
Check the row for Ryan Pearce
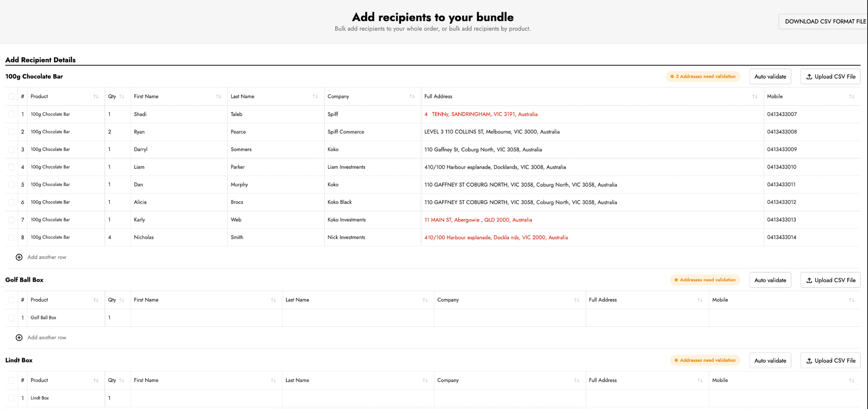[11, 132]
